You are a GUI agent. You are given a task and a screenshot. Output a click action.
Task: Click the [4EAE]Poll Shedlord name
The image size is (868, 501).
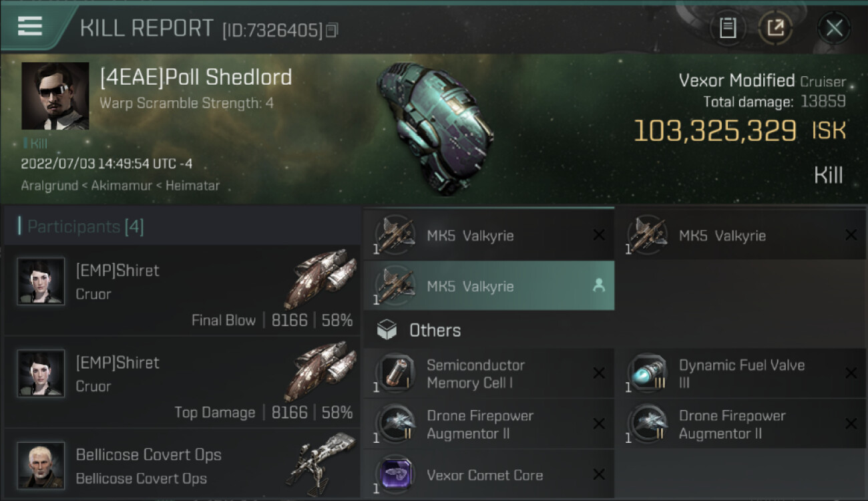(x=196, y=77)
